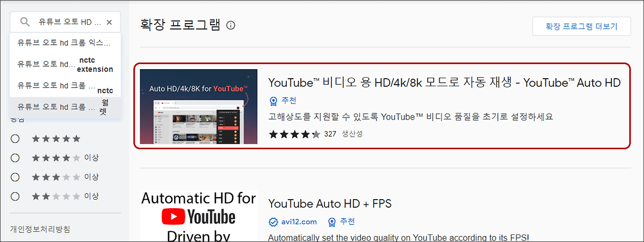644x242 pixels.
Task: Open the Auto HD/4k/8K for YouTube thumbnail
Action: click(x=199, y=106)
